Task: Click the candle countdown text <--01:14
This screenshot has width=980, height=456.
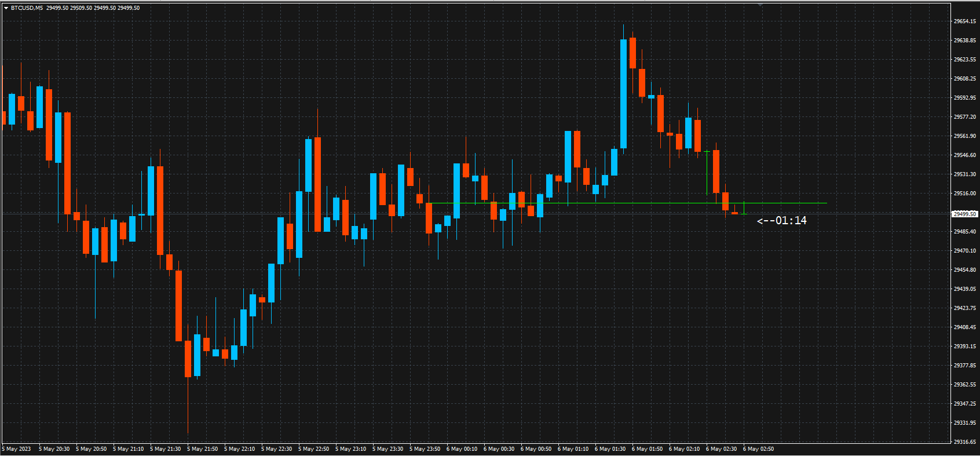Action: pyautogui.click(x=782, y=220)
